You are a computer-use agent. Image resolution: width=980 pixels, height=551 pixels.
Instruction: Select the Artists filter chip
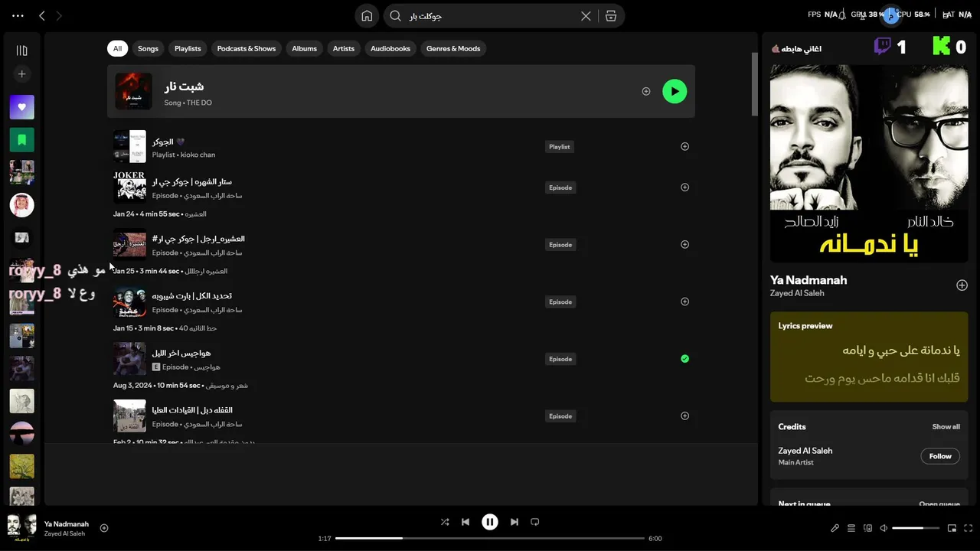(344, 48)
